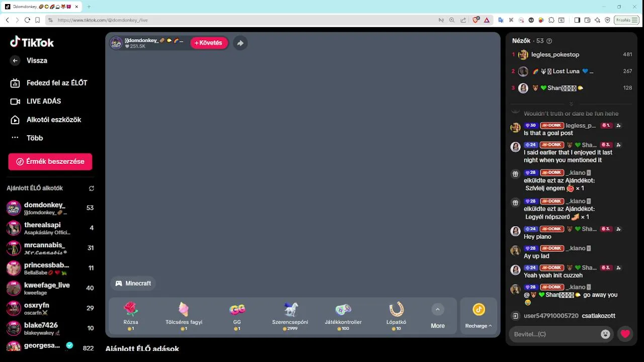Click the 'Is that a goal post' comment
Screen dimensions: 644x362
point(548,133)
